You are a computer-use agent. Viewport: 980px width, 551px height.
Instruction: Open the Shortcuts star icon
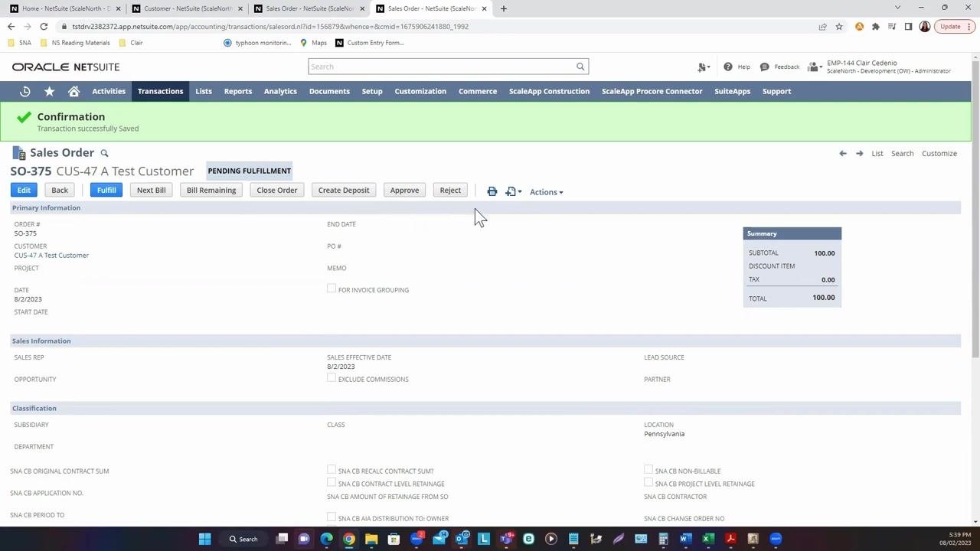tap(49, 91)
